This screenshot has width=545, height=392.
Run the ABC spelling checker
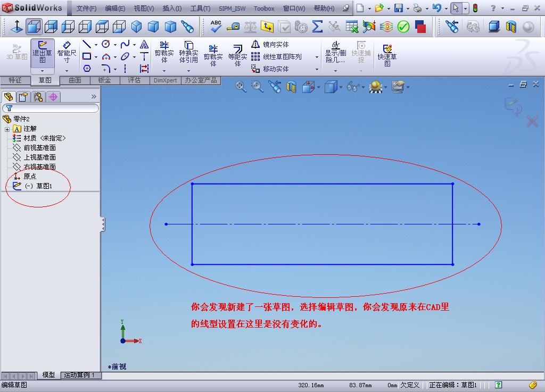pyautogui.click(x=216, y=27)
